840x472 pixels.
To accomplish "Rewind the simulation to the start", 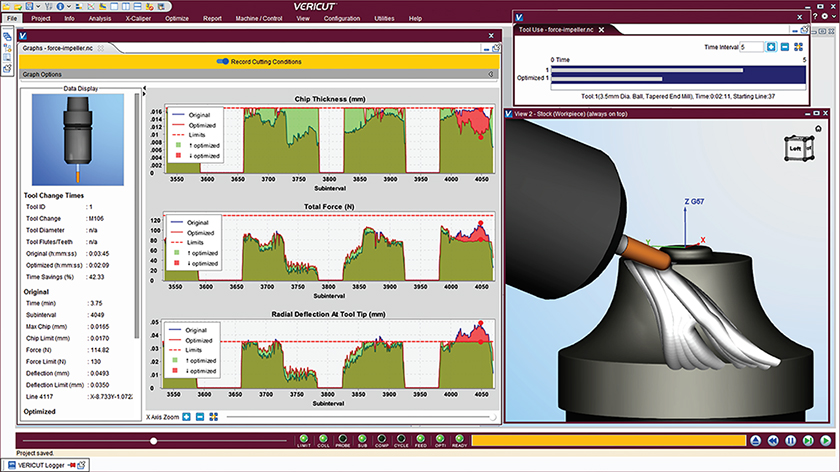I will 772,440.
